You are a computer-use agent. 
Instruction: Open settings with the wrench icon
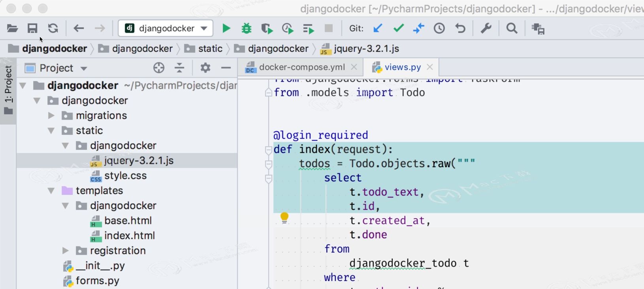point(486,28)
